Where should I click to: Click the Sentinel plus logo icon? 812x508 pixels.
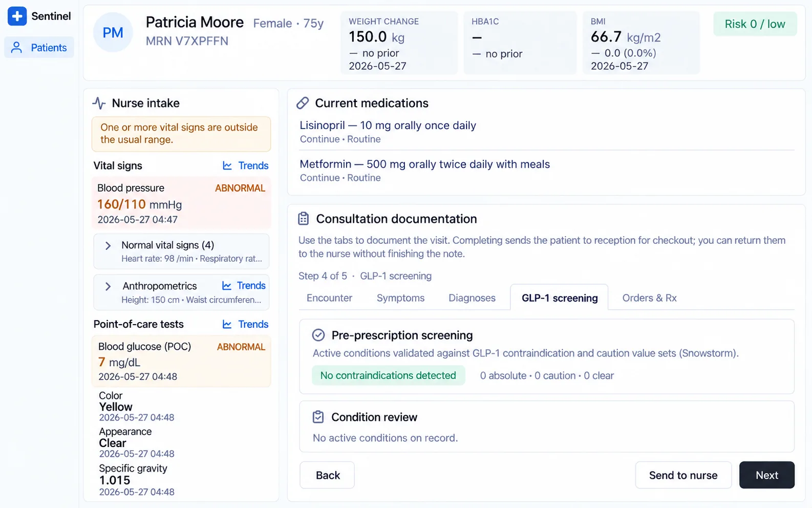coord(17,16)
